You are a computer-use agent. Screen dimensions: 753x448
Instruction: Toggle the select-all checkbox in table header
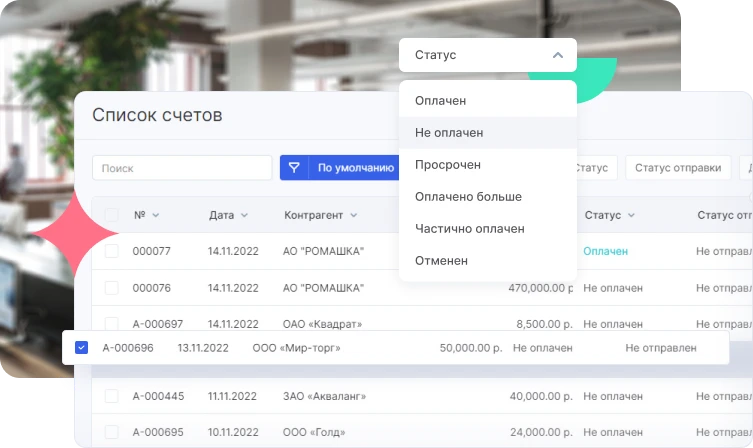click(112, 215)
